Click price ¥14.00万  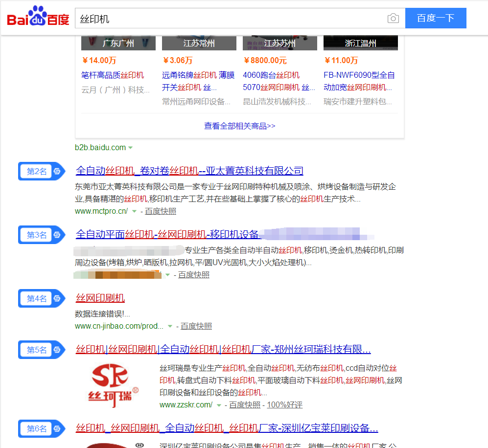[99, 60]
